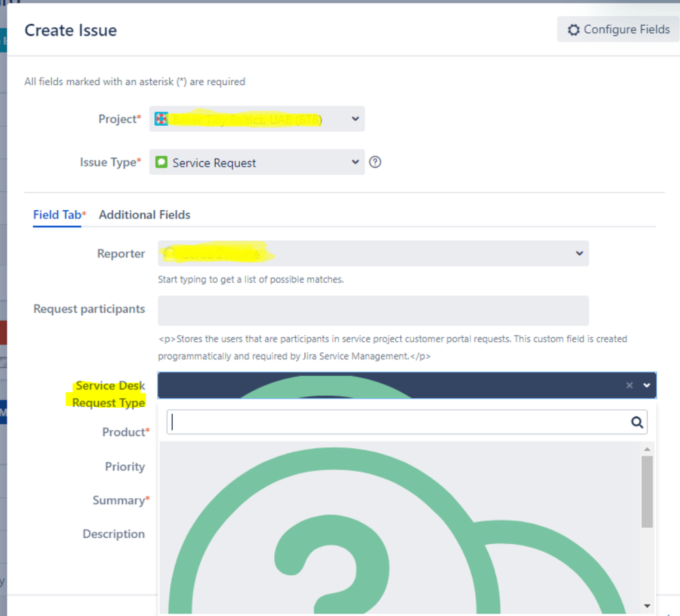Switch to the Additional Fields tab
This screenshot has height=616, width=680.
click(x=144, y=214)
